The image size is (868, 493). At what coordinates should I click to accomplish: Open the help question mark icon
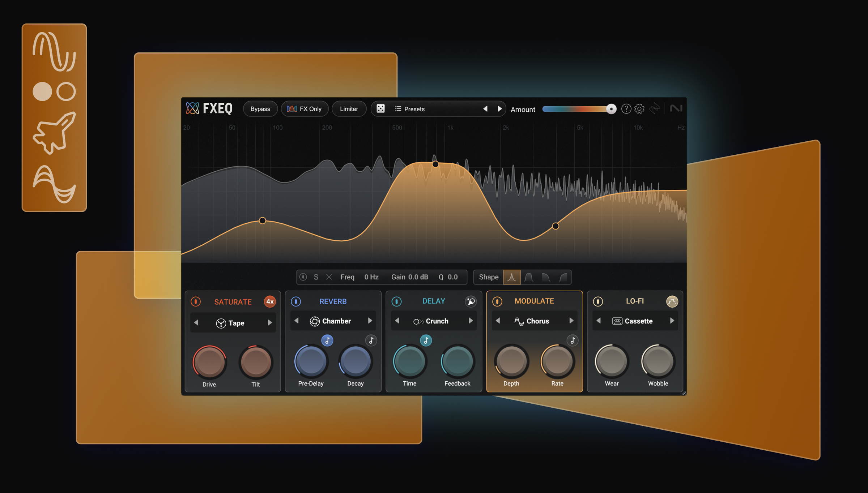(626, 108)
